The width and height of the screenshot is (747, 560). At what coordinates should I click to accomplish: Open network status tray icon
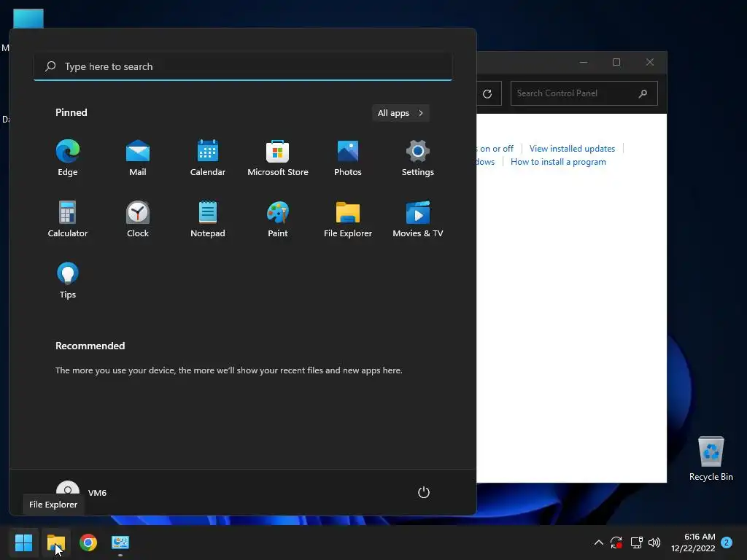pyautogui.click(x=636, y=542)
